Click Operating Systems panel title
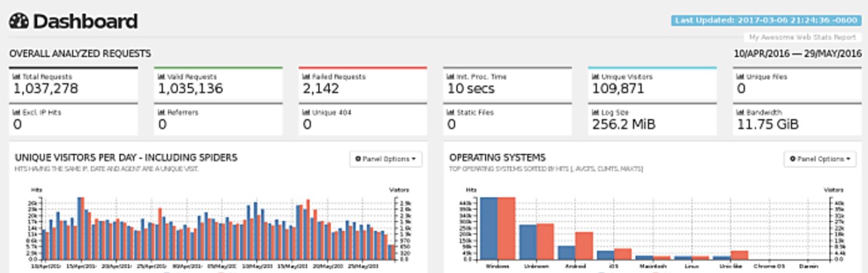The height and width of the screenshot is (273, 868). pos(497,157)
